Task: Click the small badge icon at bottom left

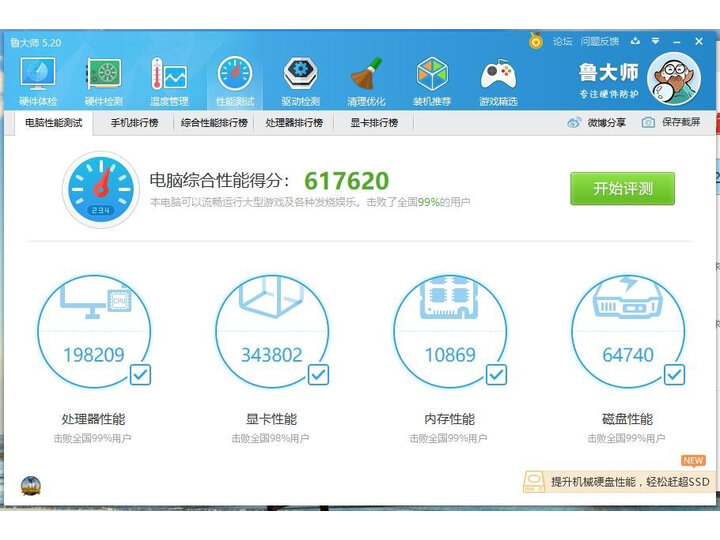Action: tap(31, 486)
